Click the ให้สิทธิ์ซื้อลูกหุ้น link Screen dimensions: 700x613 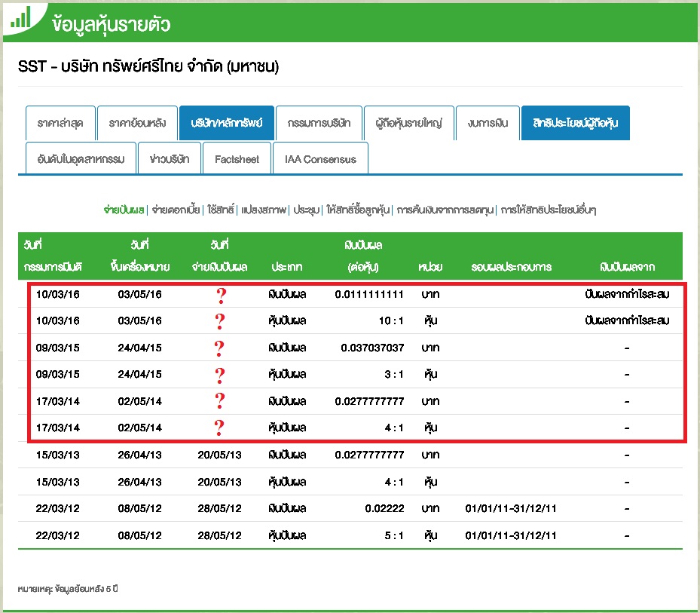[x=358, y=210]
